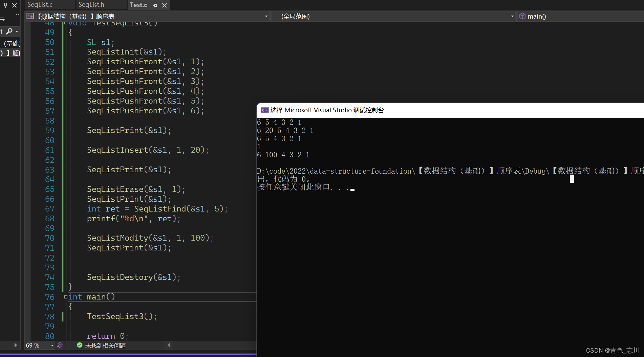644x357 pixels.
Task: Click console output line 6 100 4 3 2 1
Action: pos(283,155)
